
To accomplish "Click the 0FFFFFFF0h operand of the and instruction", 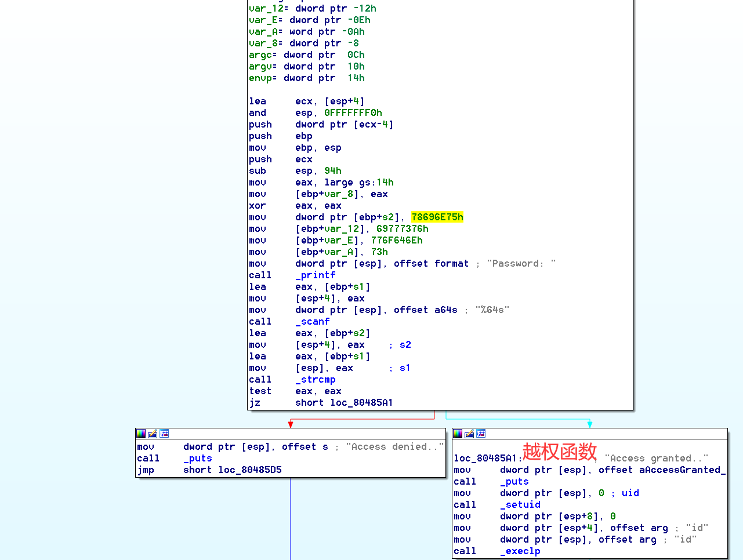I will 353,113.
